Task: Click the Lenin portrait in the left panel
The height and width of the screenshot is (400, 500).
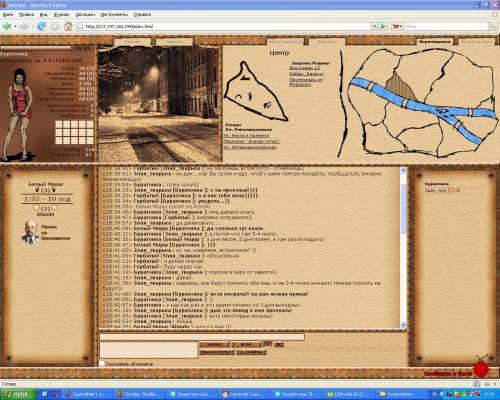Action: 30,232
